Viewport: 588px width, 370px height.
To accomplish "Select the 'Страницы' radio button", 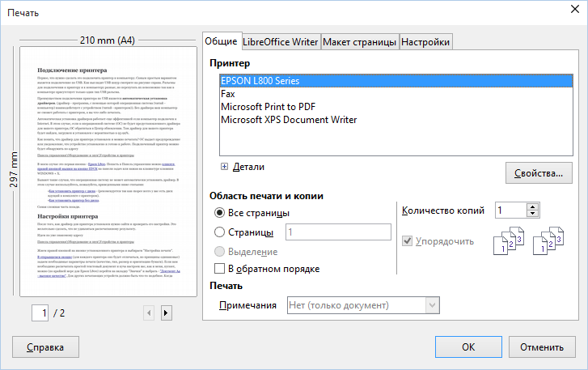I will tap(220, 232).
